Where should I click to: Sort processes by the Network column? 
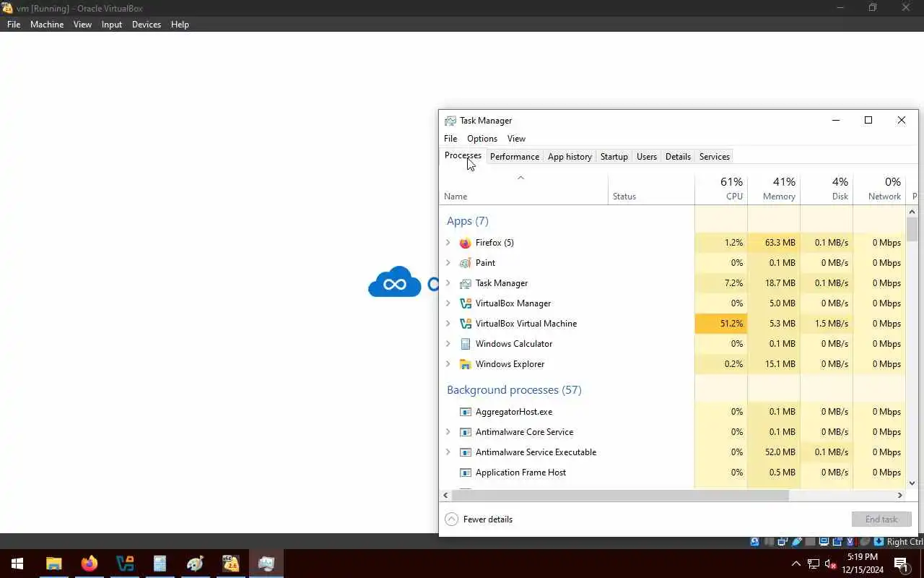pos(879,189)
